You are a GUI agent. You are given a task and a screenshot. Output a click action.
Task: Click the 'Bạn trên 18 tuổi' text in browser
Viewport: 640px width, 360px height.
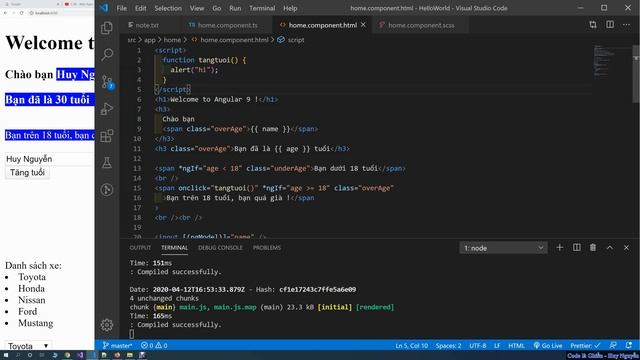coord(50,135)
